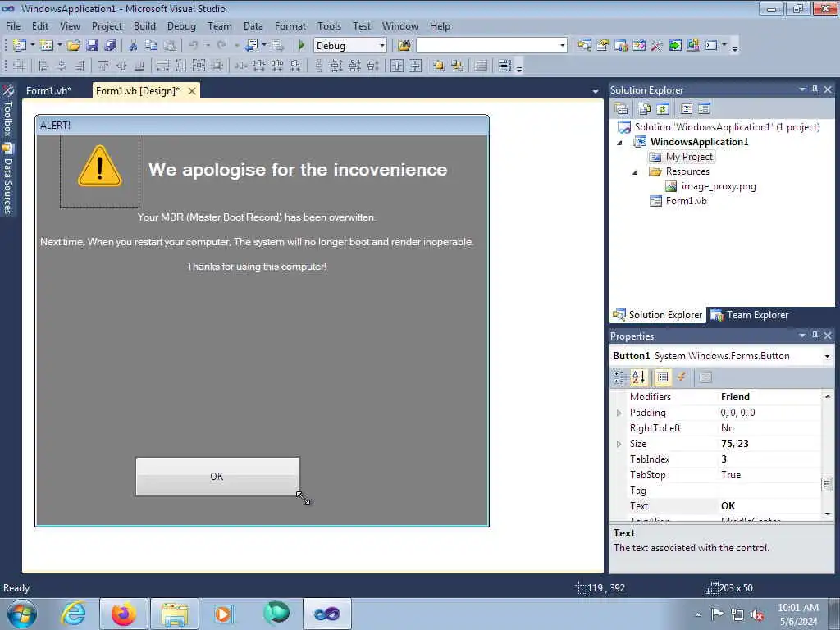The width and height of the screenshot is (840, 630).
Task: Open Firefox from the taskbar
Action: (124, 614)
